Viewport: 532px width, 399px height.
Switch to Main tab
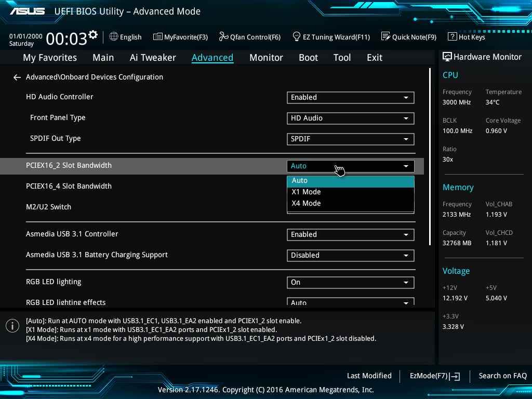(103, 58)
